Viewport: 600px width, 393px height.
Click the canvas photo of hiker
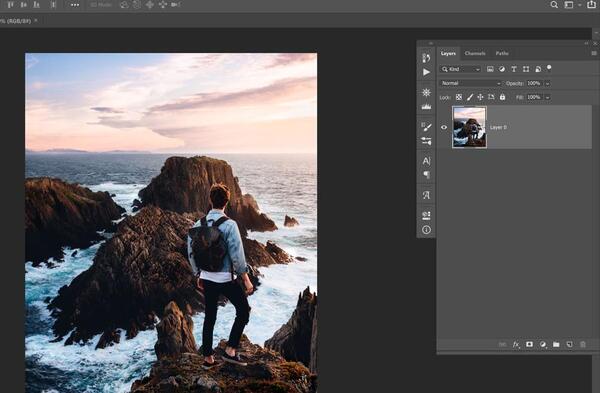171,223
